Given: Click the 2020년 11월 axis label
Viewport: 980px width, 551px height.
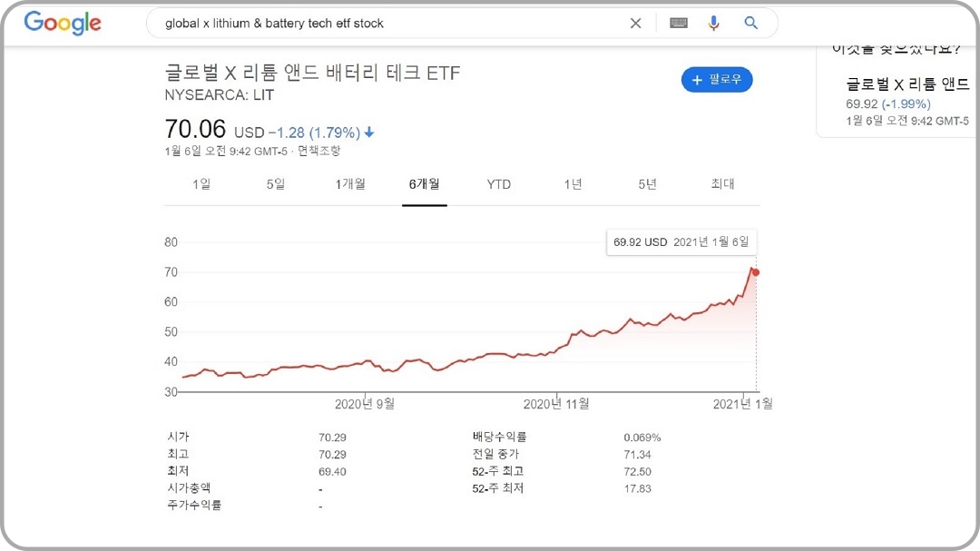Looking at the screenshot, I should pos(556,404).
